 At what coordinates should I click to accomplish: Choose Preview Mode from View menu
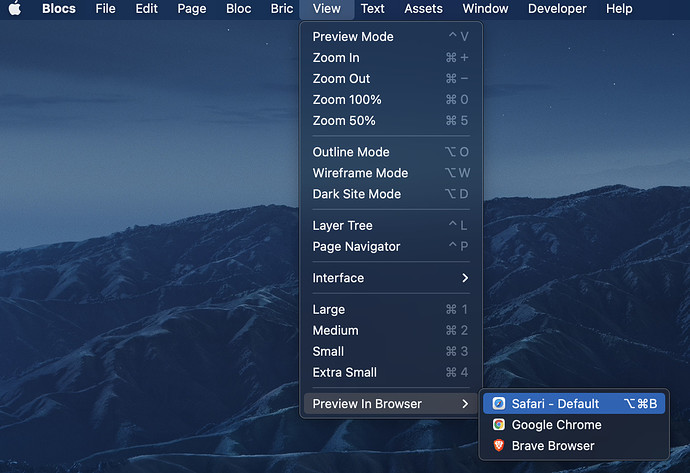tap(391, 37)
